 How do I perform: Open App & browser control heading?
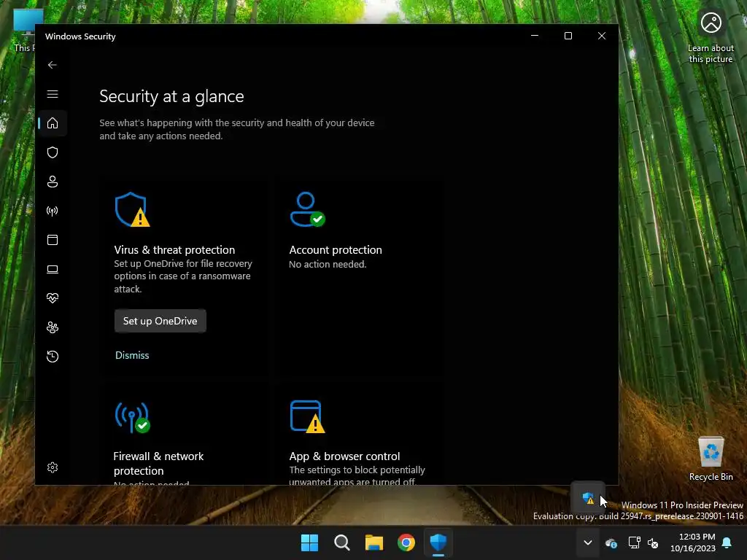[344, 456]
